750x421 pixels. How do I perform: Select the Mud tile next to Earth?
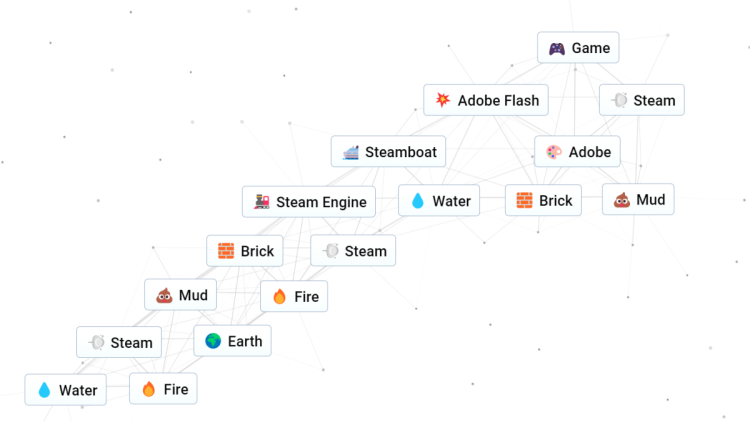(180, 295)
